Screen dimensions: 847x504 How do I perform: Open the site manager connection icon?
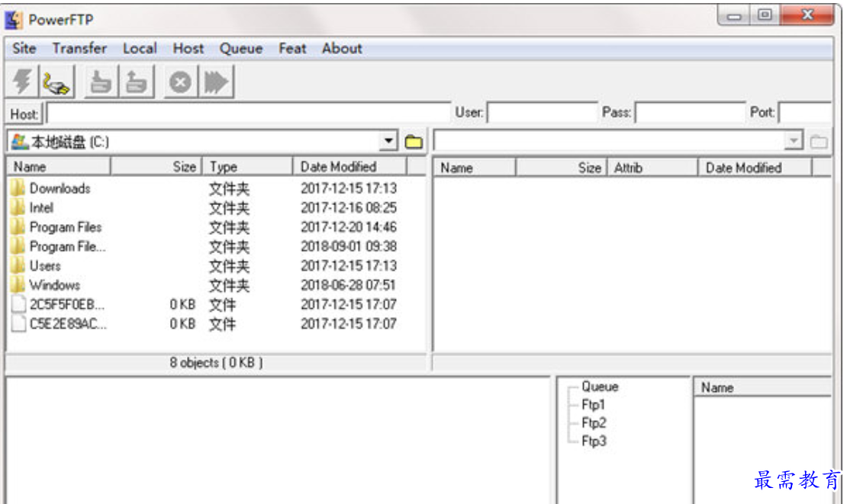coord(56,82)
